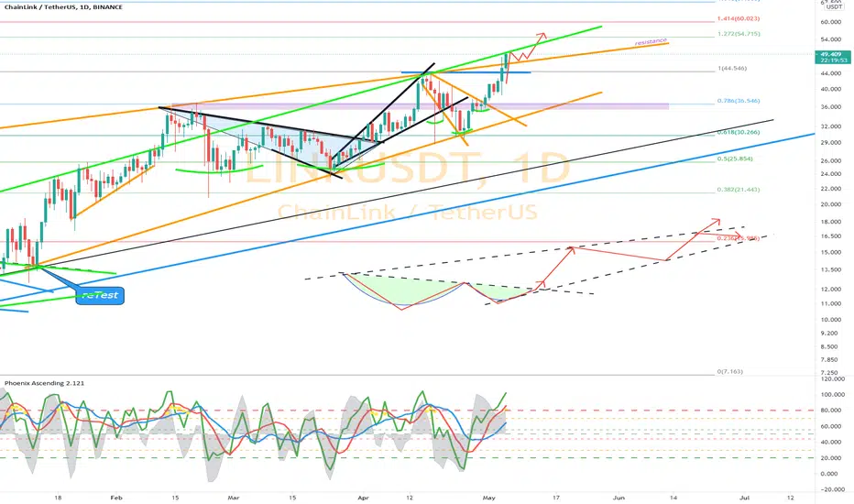This screenshot has width=854, height=504.
Task: Open the USDT currency selector
Action: (x=834, y=7)
